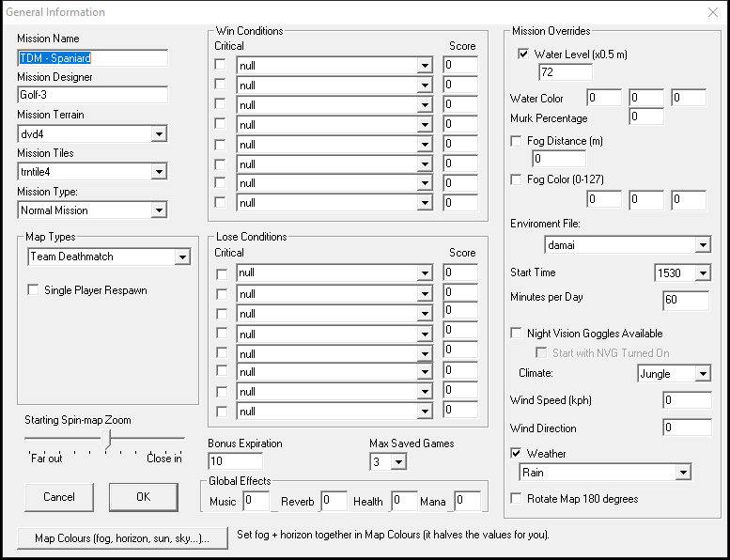This screenshot has width=730, height=560.
Task: Click the Global Effects Mana field
Action: coord(468,501)
